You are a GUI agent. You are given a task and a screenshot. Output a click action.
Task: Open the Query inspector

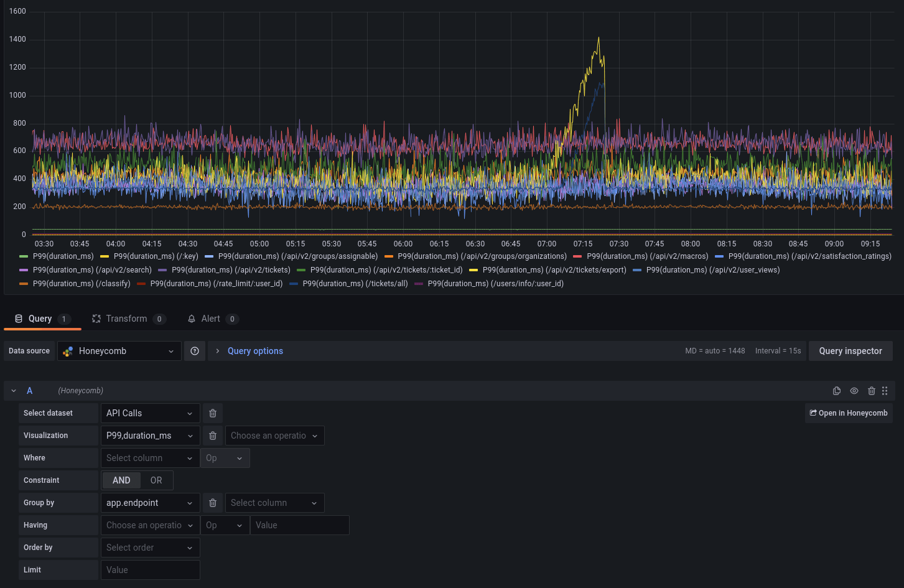[850, 350]
